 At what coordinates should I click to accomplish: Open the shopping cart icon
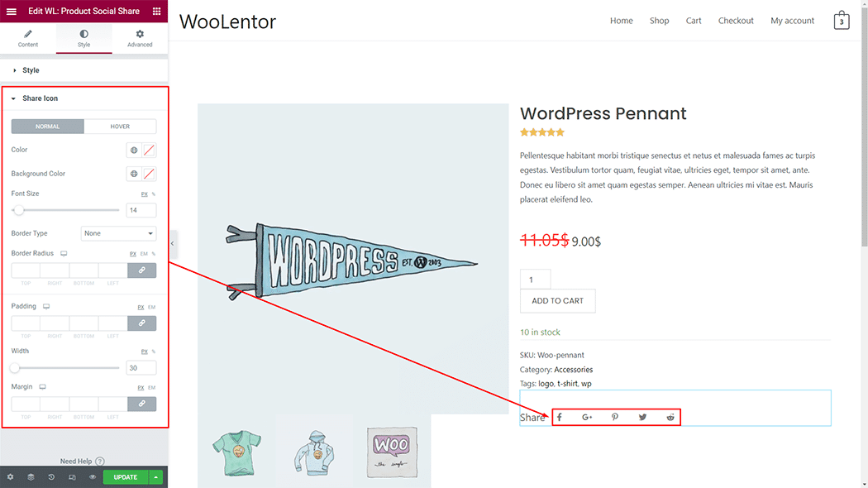point(842,21)
